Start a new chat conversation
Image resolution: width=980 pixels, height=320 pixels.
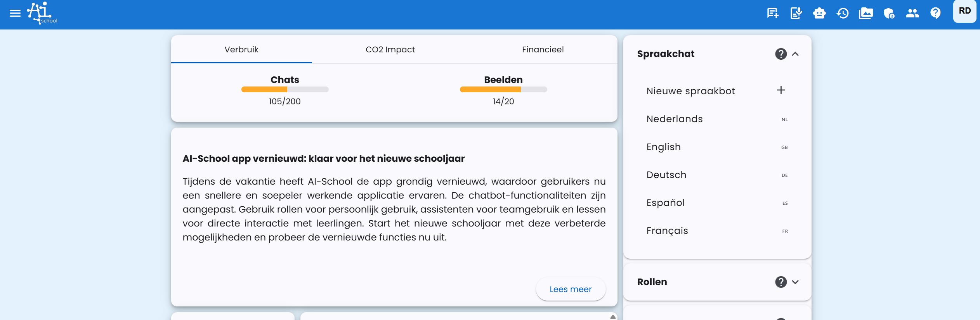pyautogui.click(x=772, y=14)
